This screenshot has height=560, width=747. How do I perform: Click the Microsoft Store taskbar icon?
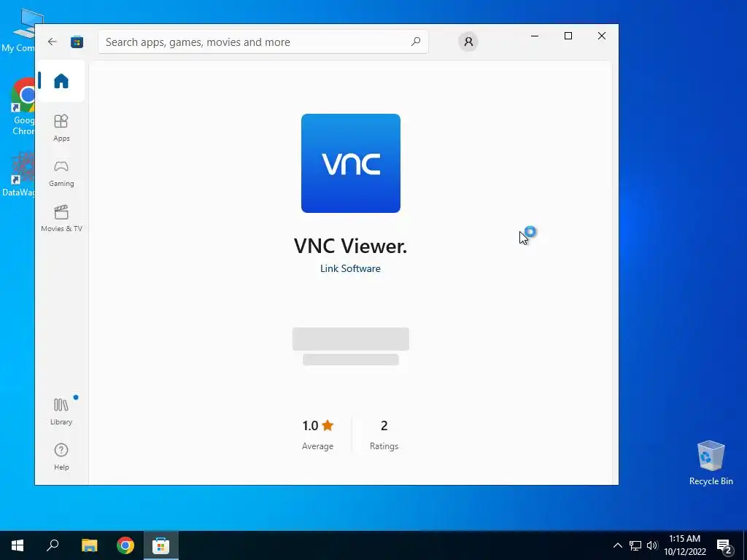tap(161, 545)
